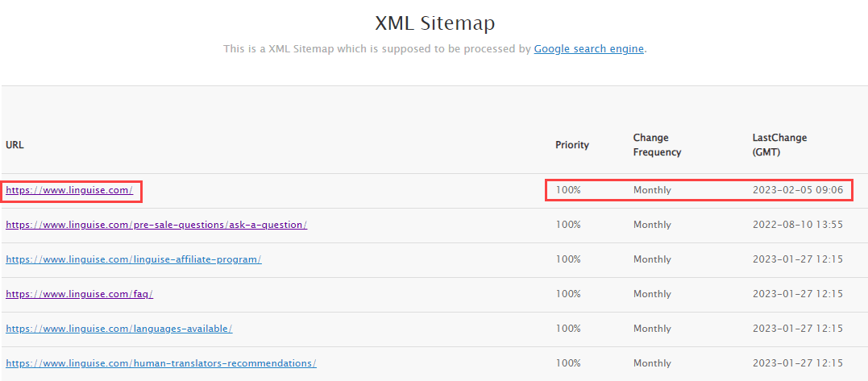
Task: Select the homepage row's 100% priority
Action: [568, 190]
